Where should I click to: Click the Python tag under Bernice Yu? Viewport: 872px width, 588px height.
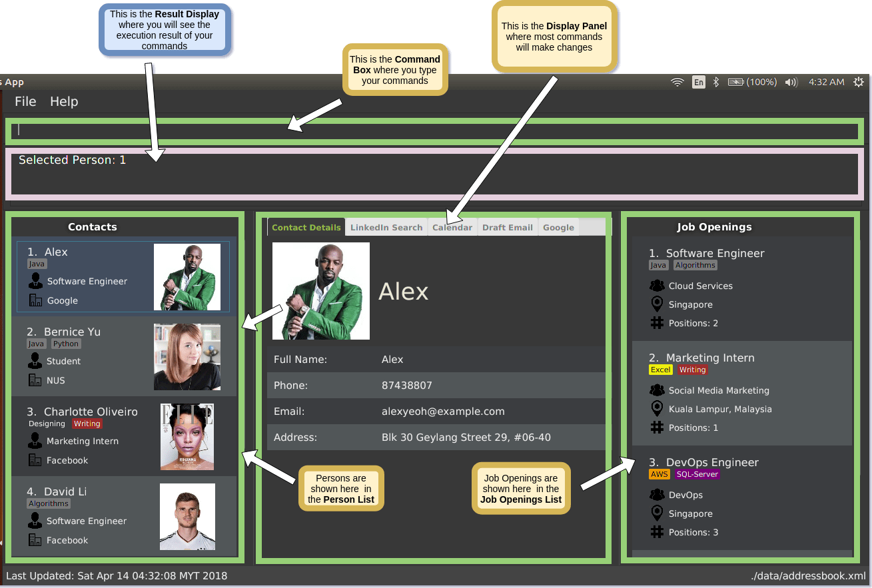(66, 344)
